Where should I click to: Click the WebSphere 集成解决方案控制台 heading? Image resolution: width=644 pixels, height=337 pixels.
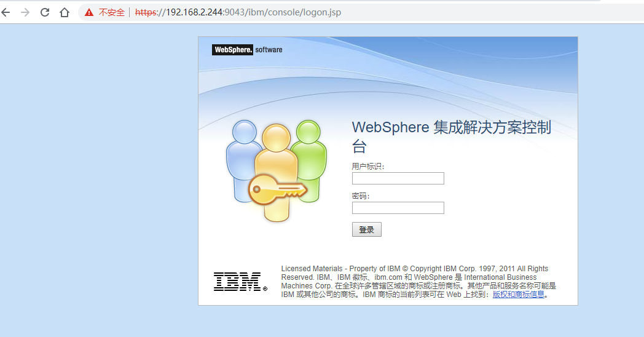(x=452, y=137)
